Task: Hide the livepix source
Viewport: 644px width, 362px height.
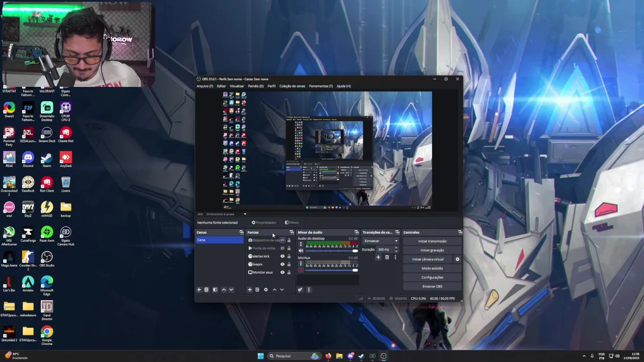Action: point(282,264)
